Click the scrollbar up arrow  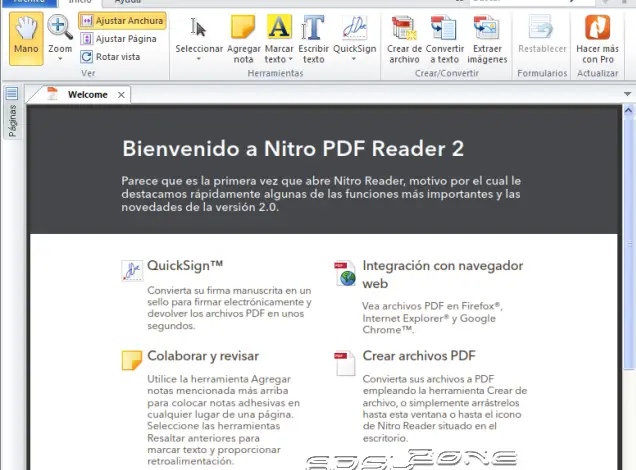(x=628, y=110)
